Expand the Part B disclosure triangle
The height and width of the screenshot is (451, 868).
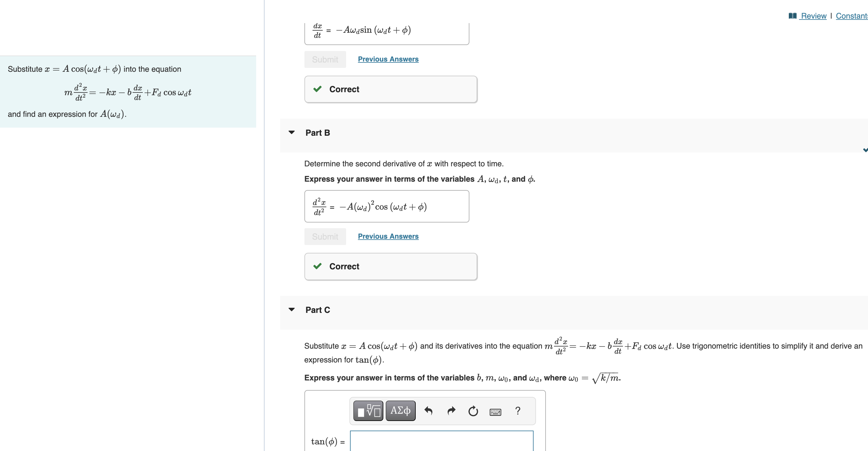(292, 132)
